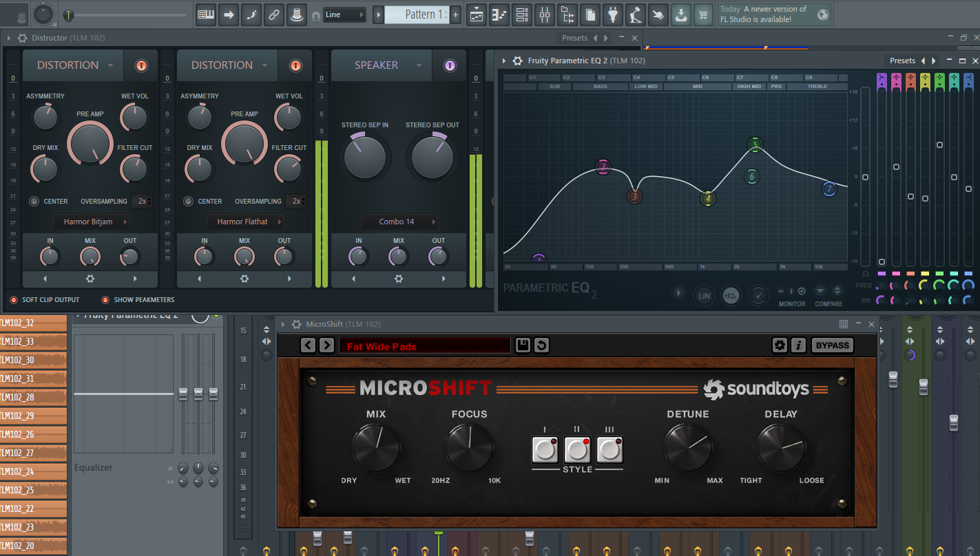Enable CENTER option in second Distortion module
Screen dimensions: 980x556
188,202
